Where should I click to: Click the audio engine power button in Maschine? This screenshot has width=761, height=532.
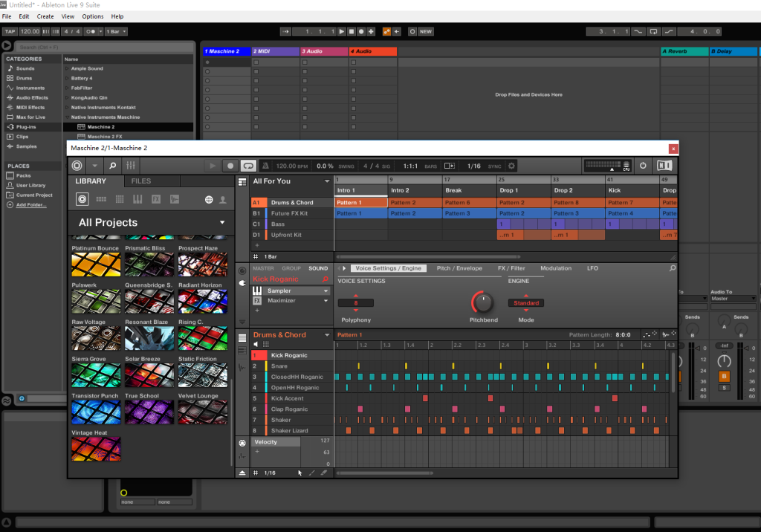643,166
